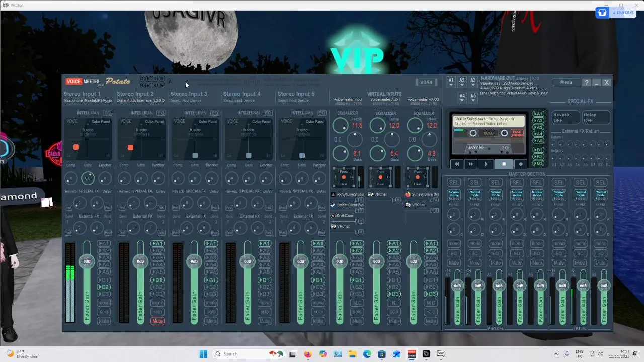
Task: Open Voicemeeter help with the question mark
Action: click(587, 82)
